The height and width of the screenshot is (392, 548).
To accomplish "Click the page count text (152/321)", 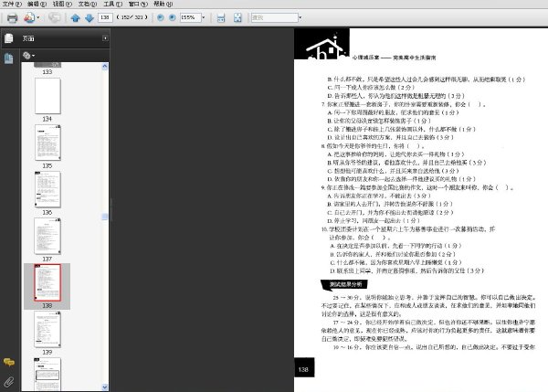I will point(132,17).
